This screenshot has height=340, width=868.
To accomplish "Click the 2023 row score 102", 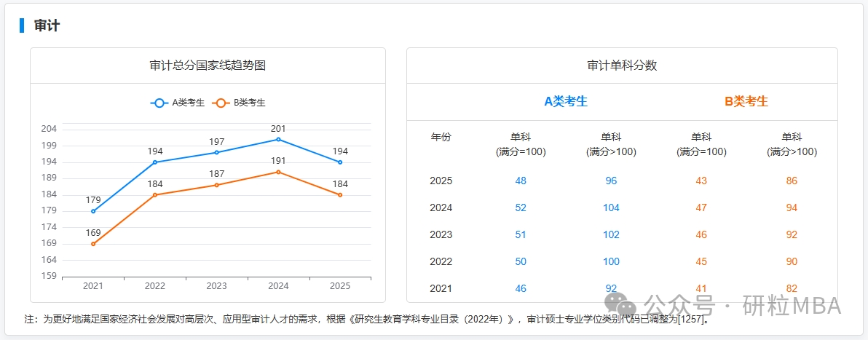I will tap(611, 234).
